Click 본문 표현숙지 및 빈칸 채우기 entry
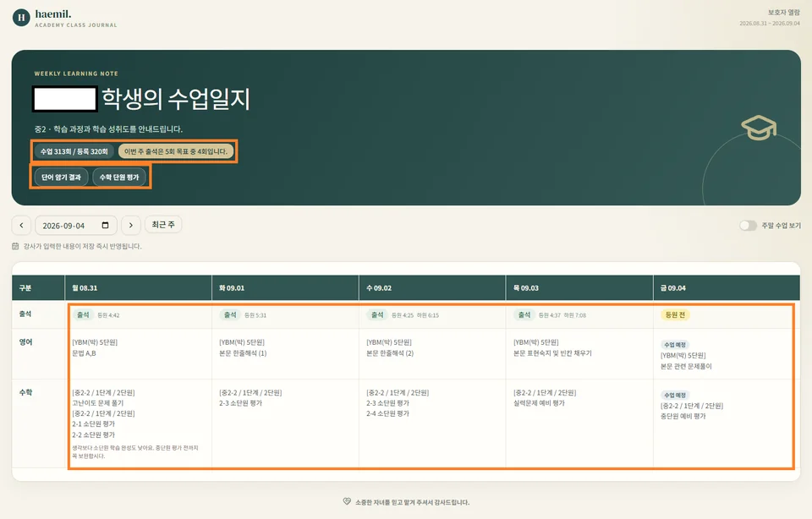The image size is (812, 519). (552, 352)
